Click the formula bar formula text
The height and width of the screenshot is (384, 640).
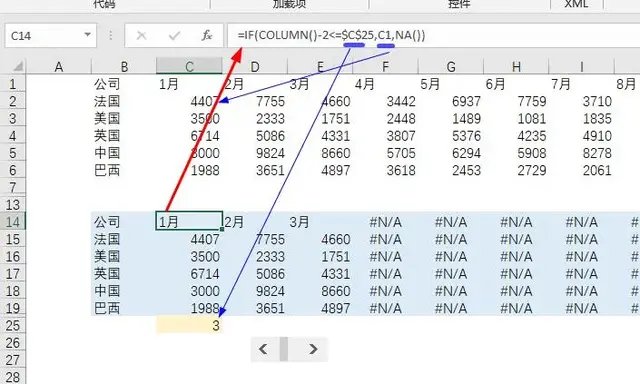pyautogui.click(x=331, y=35)
